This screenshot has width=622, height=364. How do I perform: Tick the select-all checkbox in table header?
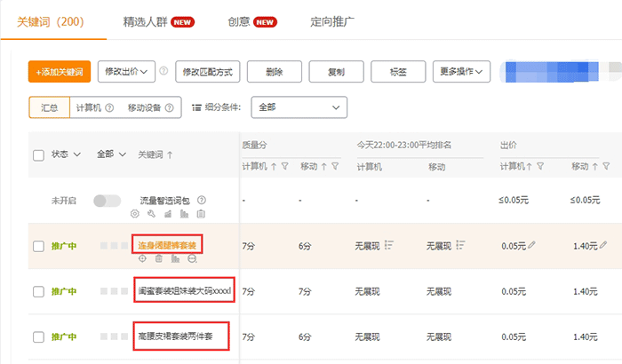[x=38, y=154]
